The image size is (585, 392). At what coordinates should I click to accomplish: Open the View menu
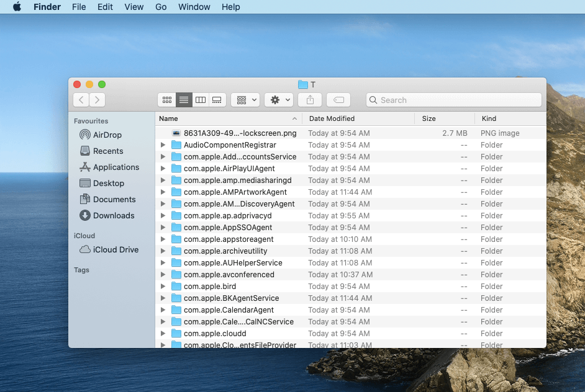click(134, 7)
